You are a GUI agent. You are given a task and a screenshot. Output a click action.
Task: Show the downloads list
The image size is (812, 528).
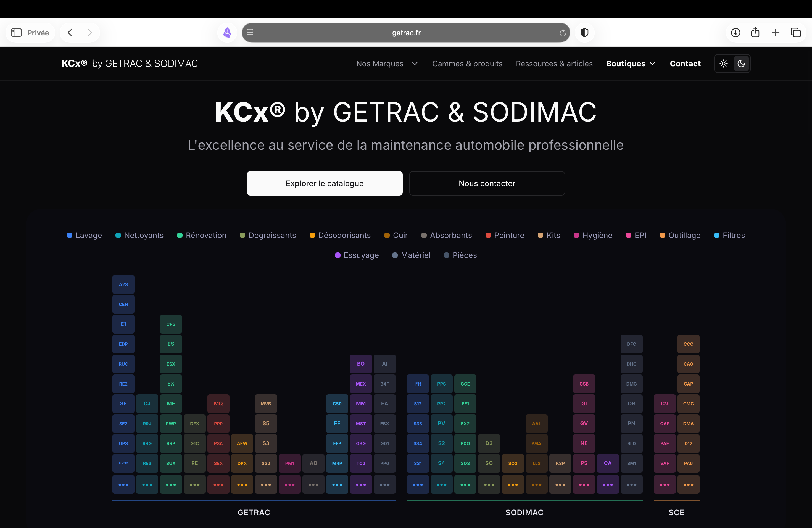(x=735, y=33)
